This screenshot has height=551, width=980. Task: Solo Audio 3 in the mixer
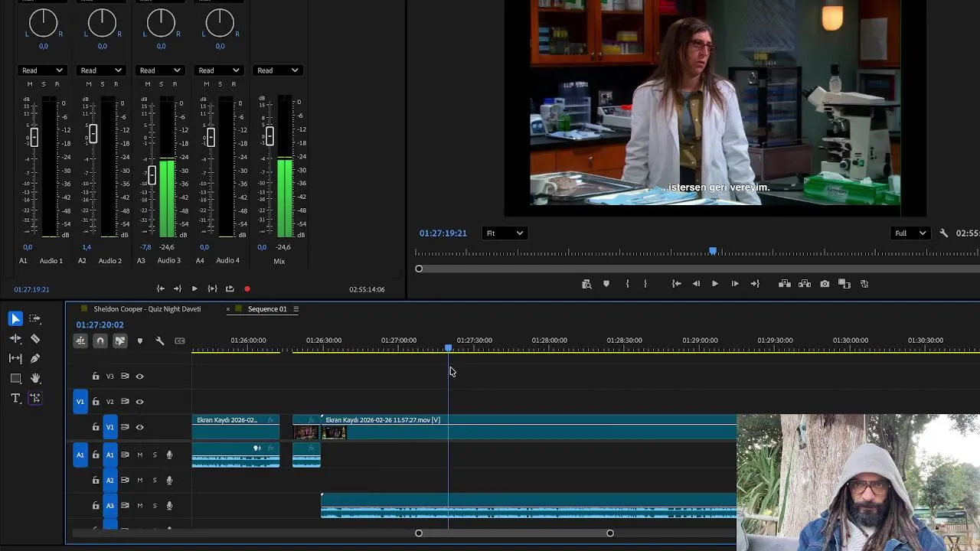[x=162, y=84]
